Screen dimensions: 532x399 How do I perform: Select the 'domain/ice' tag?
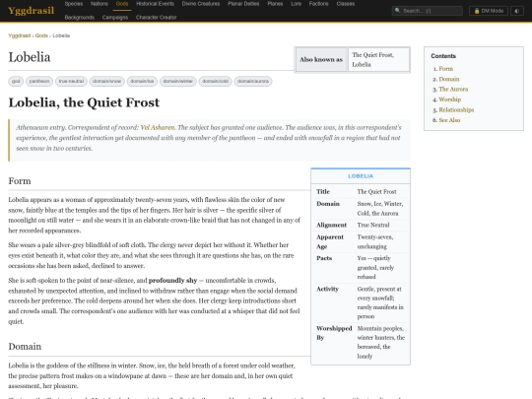[142, 81]
